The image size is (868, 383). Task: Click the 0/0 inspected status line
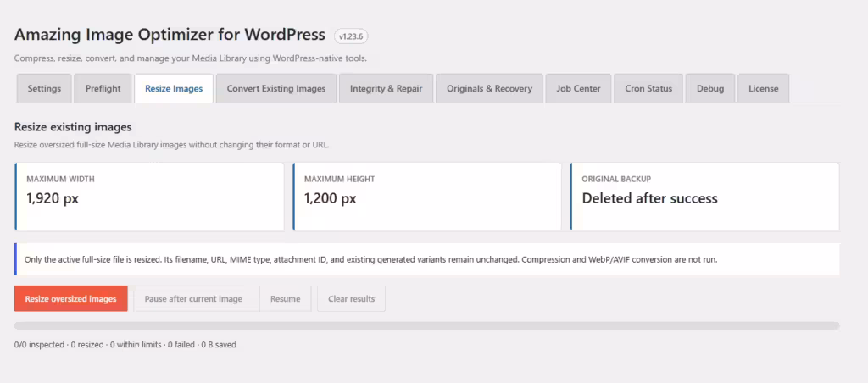(125, 345)
